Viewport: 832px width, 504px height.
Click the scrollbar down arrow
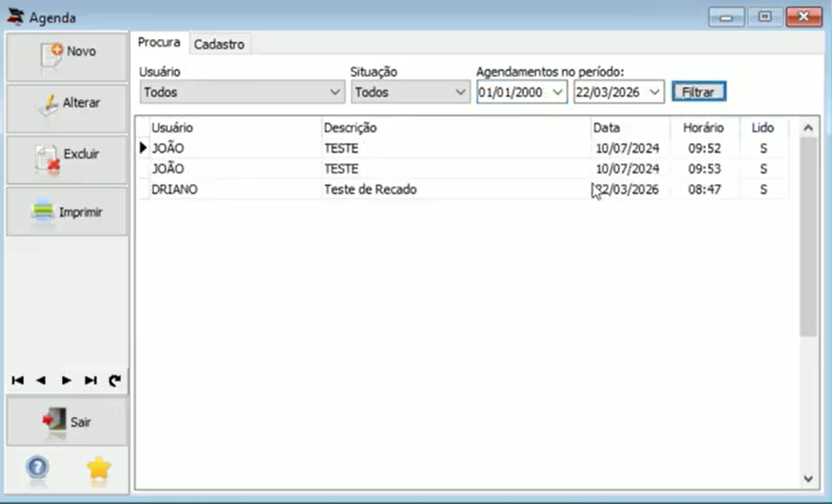pyautogui.click(x=808, y=478)
